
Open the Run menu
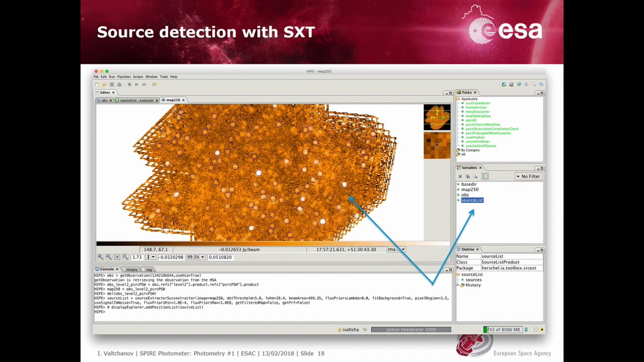point(112,77)
